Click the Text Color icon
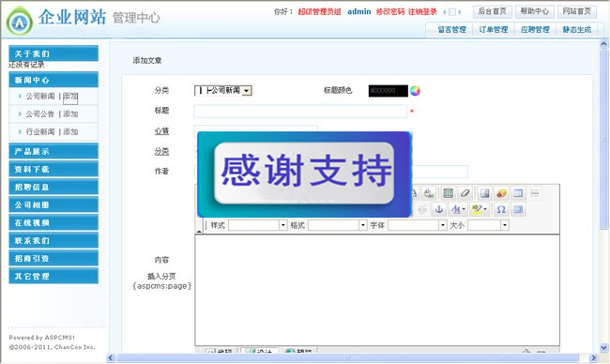The image size is (610, 364). tap(455, 209)
